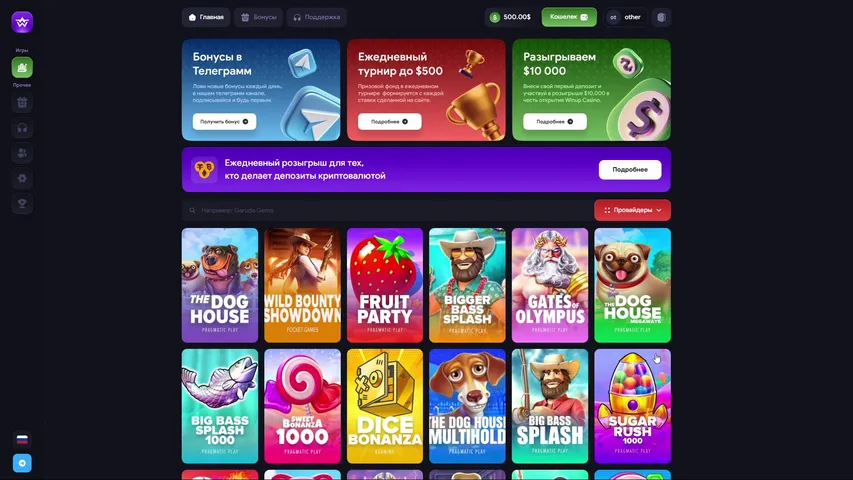Open the settings gear sidebar icon
Viewport: 853px width, 480px height.
pyautogui.click(x=22, y=179)
